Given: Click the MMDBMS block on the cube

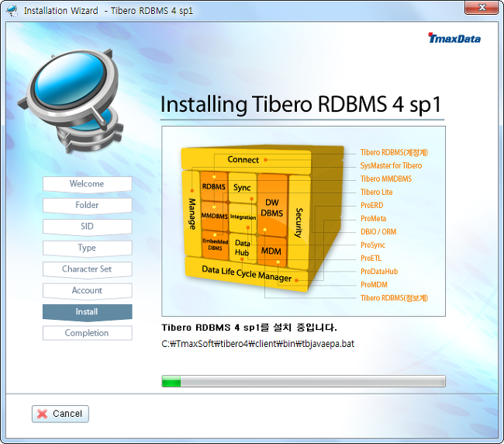Looking at the screenshot, I should coord(214,216).
